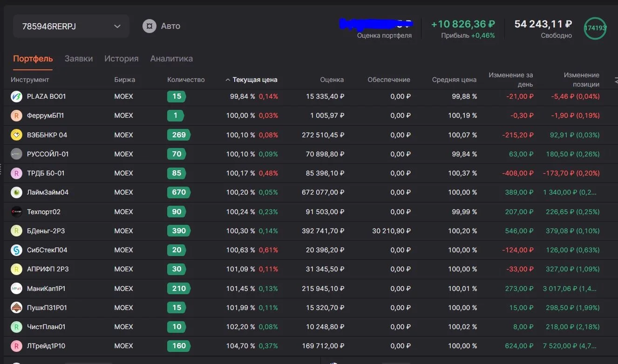Select the instrument name МаниКап1Р1
The height and width of the screenshot is (364, 618).
(46, 289)
